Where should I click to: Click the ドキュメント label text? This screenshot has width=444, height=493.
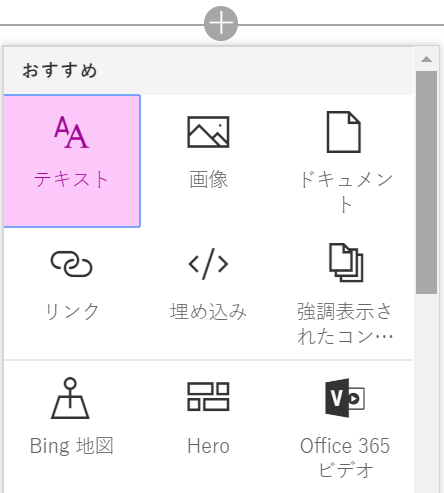346,191
